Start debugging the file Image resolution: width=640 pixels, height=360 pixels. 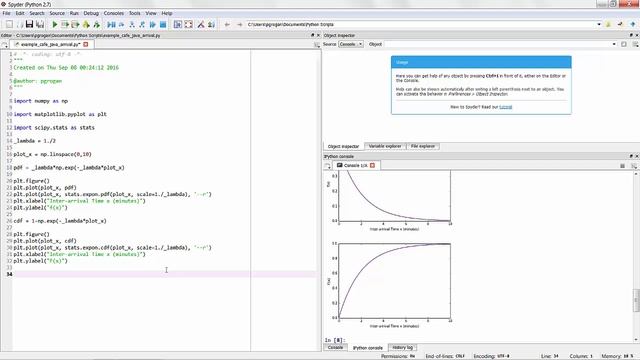[x=111, y=24]
